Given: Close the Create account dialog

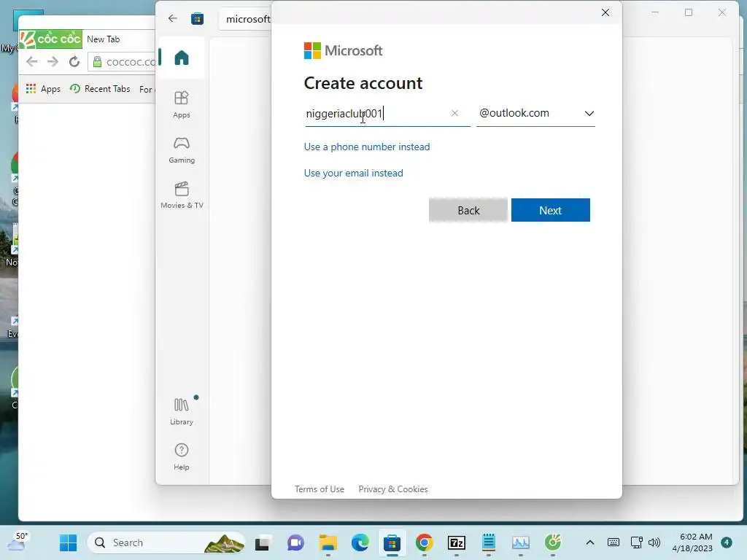Looking at the screenshot, I should click(x=605, y=12).
